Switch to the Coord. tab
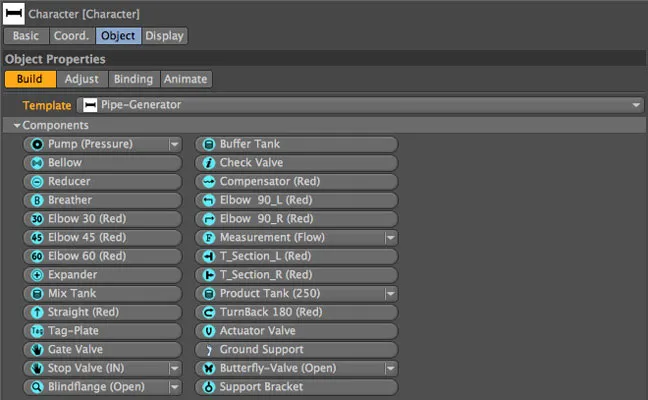This screenshot has height=400, width=648. click(70, 36)
